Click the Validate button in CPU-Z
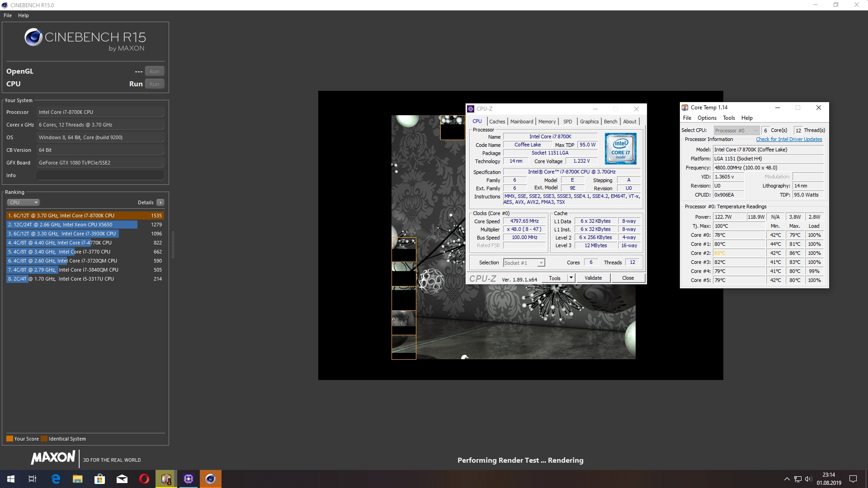 [593, 278]
